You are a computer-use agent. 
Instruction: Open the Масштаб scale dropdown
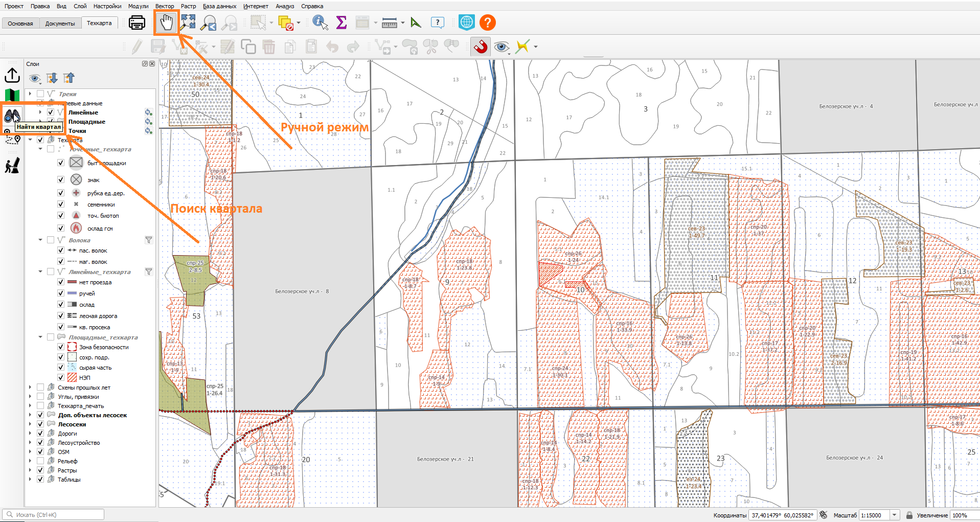pyautogui.click(x=895, y=515)
